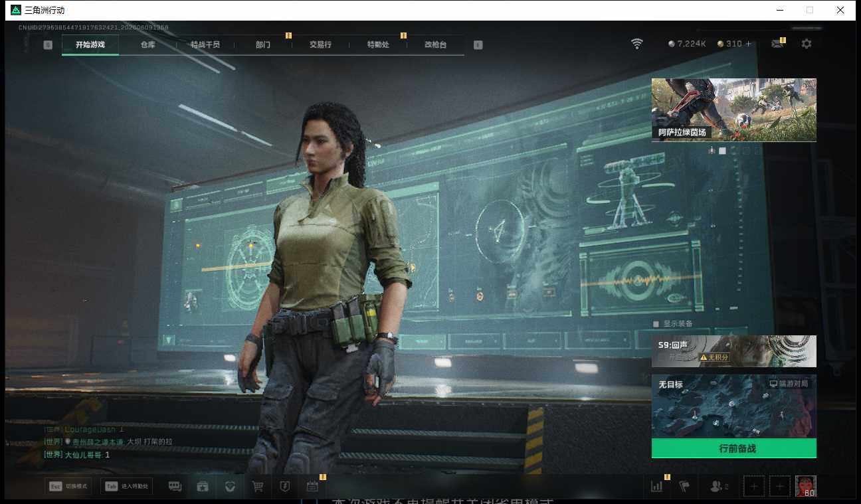The height and width of the screenshot is (504, 861).
Task: Open the 改枪台 tab
Action: point(435,44)
